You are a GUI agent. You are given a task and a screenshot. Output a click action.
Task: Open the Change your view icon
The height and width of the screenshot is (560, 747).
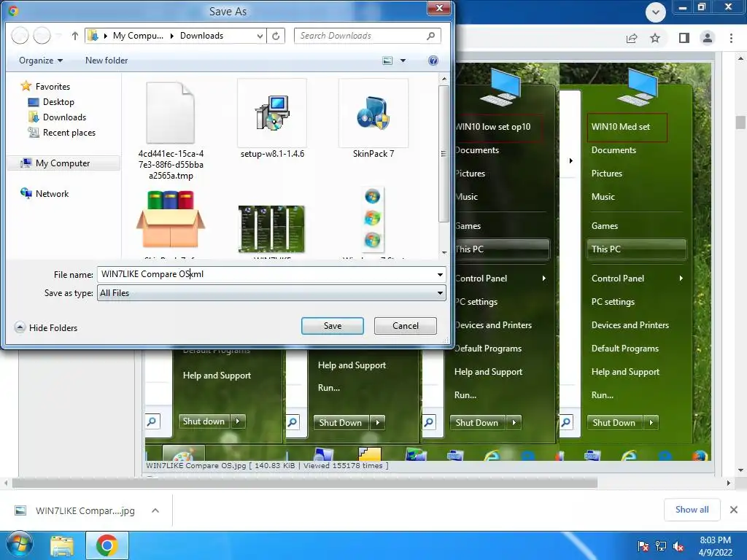click(388, 61)
